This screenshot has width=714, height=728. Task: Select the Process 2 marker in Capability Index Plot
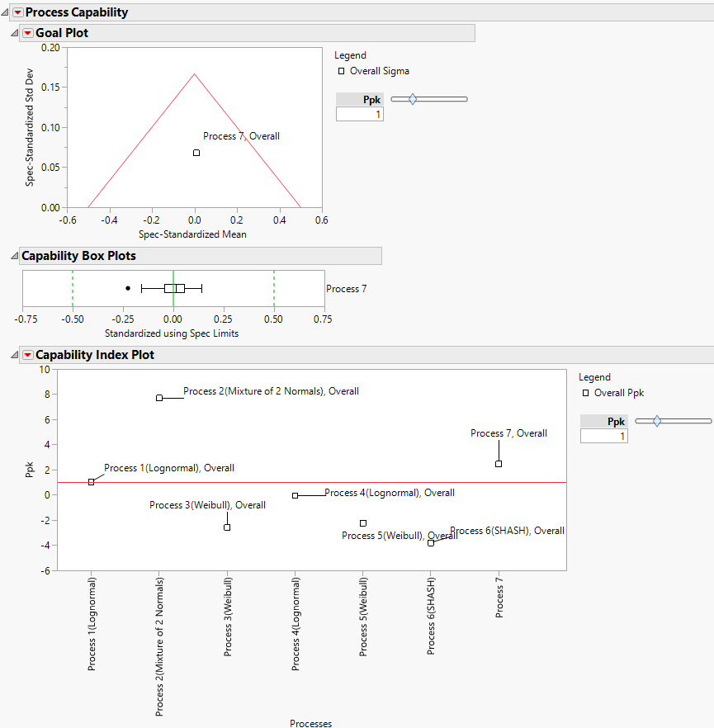coord(159,397)
